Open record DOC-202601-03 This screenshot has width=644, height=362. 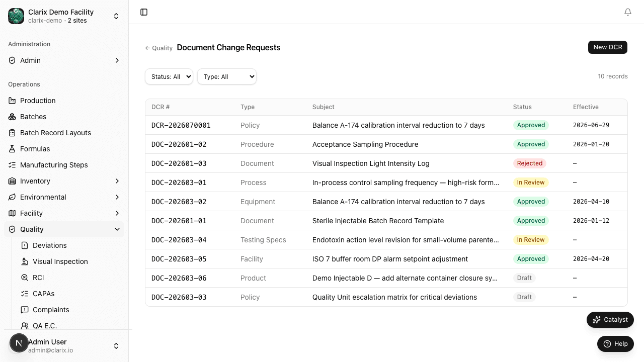179,163
